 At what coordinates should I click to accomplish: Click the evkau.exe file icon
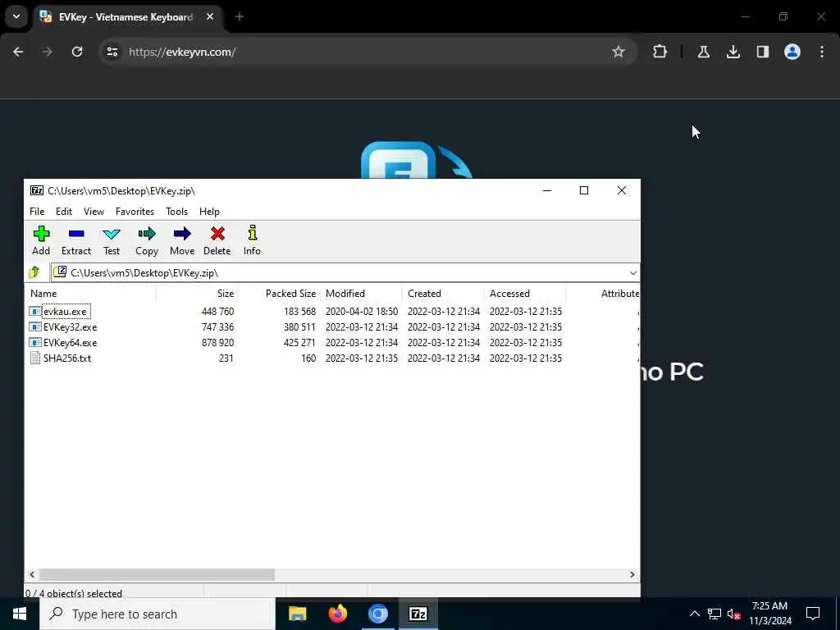(x=35, y=311)
